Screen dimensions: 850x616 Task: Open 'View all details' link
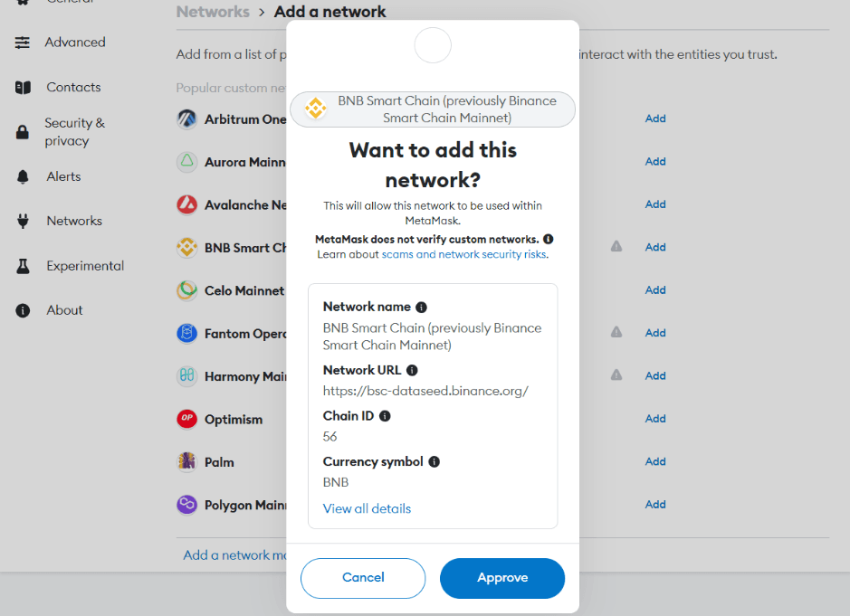pos(367,508)
